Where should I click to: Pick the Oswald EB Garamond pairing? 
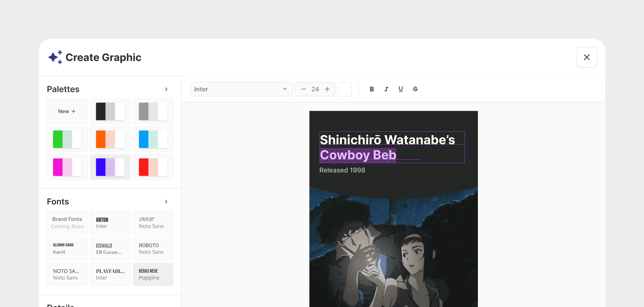pyautogui.click(x=110, y=249)
